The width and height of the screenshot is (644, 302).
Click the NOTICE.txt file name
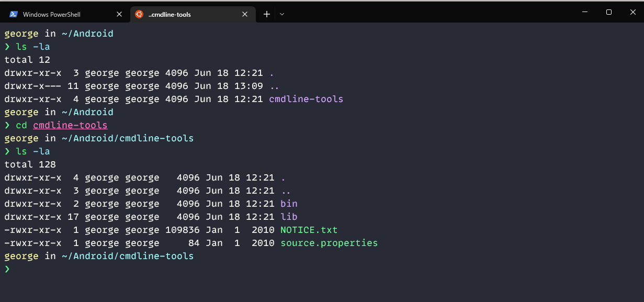(309, 230)
